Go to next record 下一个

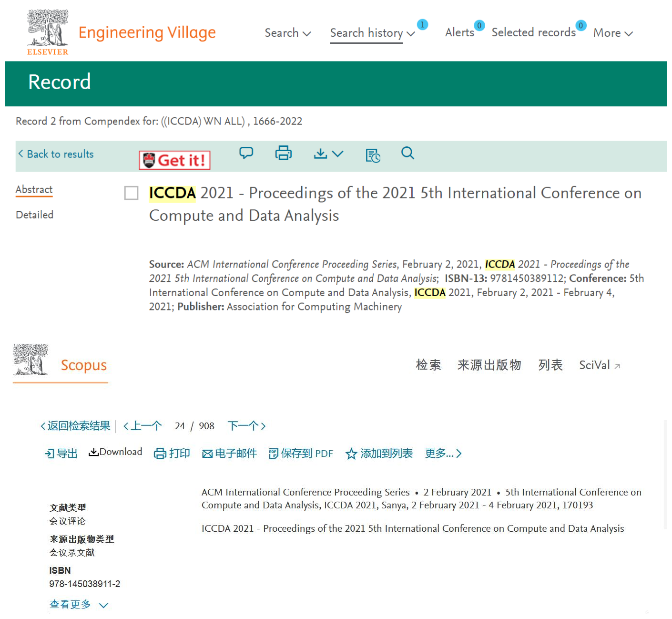click(x=246, y=426)
